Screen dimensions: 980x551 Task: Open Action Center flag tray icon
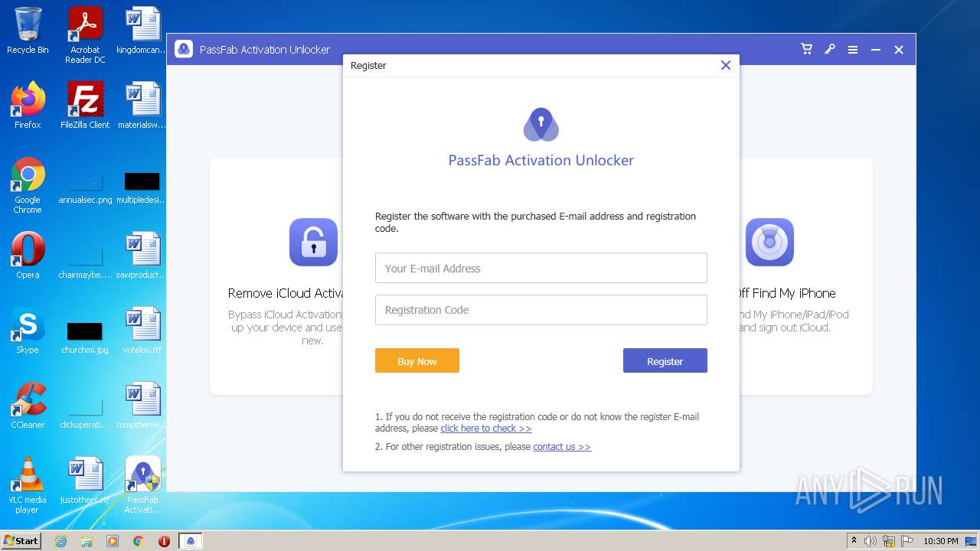[907, 541]
